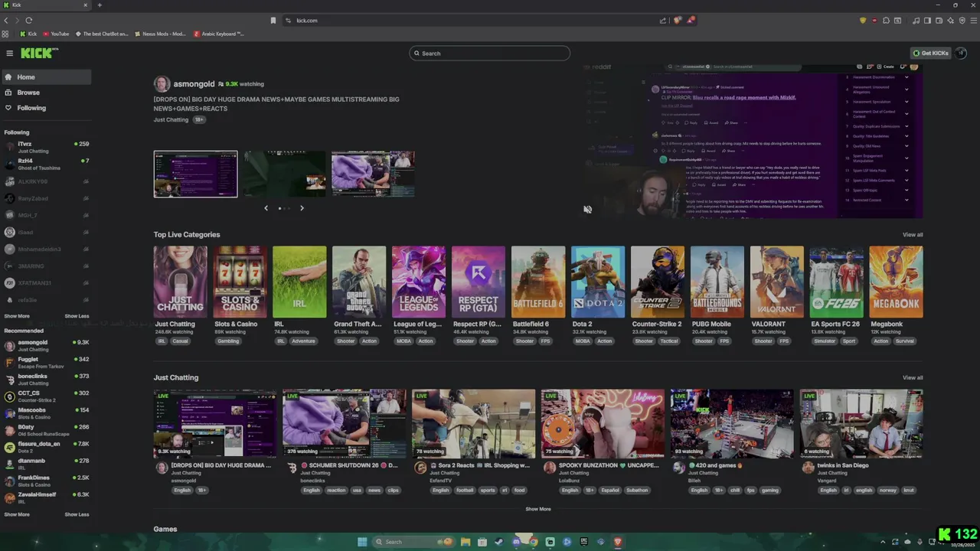Expand Just Chatting section with Show More
This screenshot has height=551, width=980.
tap(538, 509)
